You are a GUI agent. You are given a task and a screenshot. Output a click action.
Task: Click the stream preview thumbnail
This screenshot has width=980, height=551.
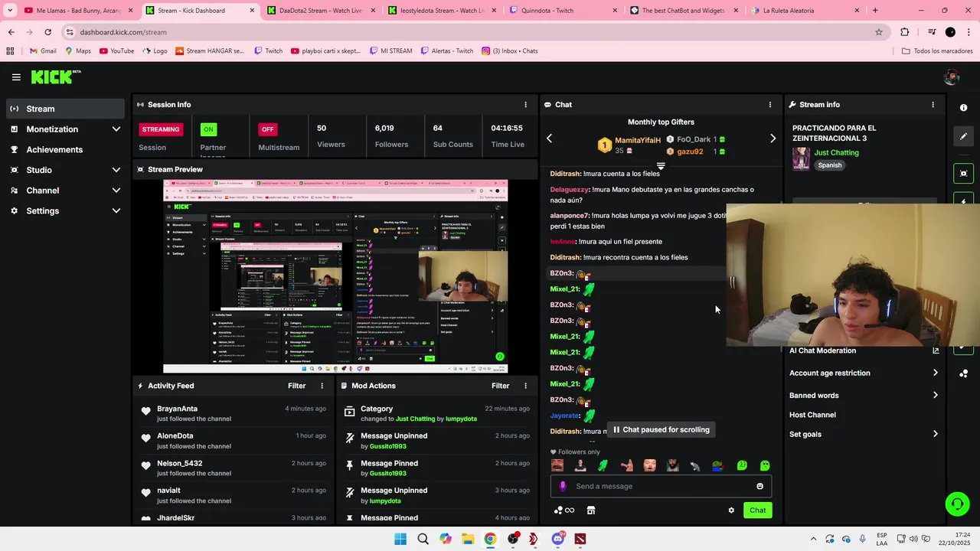tap(335, 277)
